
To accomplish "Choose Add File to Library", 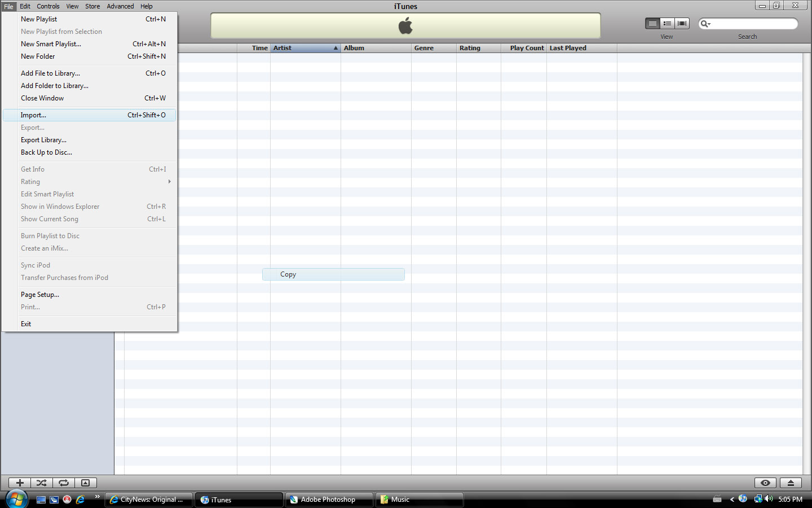I will coord(90,73).
